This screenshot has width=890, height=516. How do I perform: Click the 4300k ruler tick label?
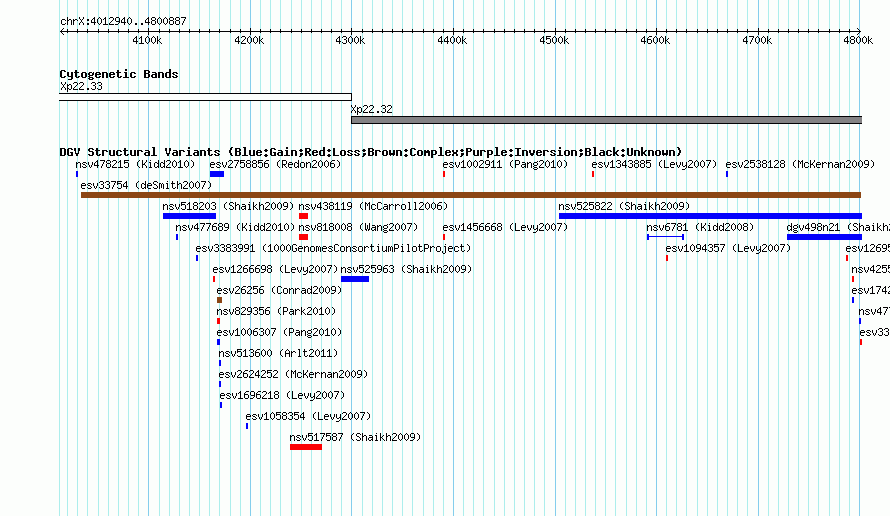[350, 40]
